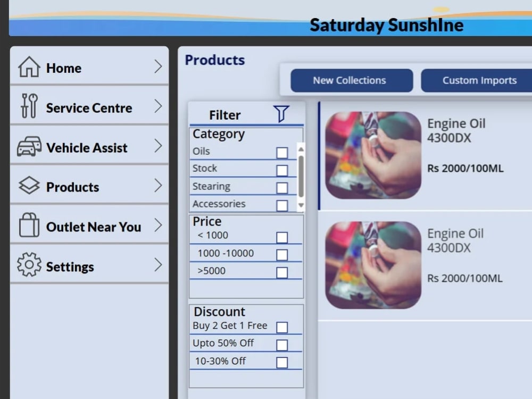Open the Settings menu item
This screenshot has height=399, width=532.
tap(89, 264)
